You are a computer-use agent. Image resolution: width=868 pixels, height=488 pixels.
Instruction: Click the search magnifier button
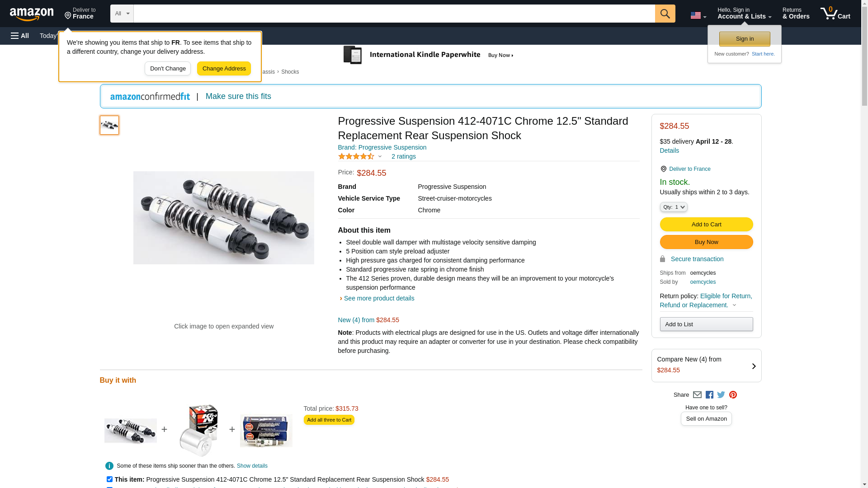point(665,14)
